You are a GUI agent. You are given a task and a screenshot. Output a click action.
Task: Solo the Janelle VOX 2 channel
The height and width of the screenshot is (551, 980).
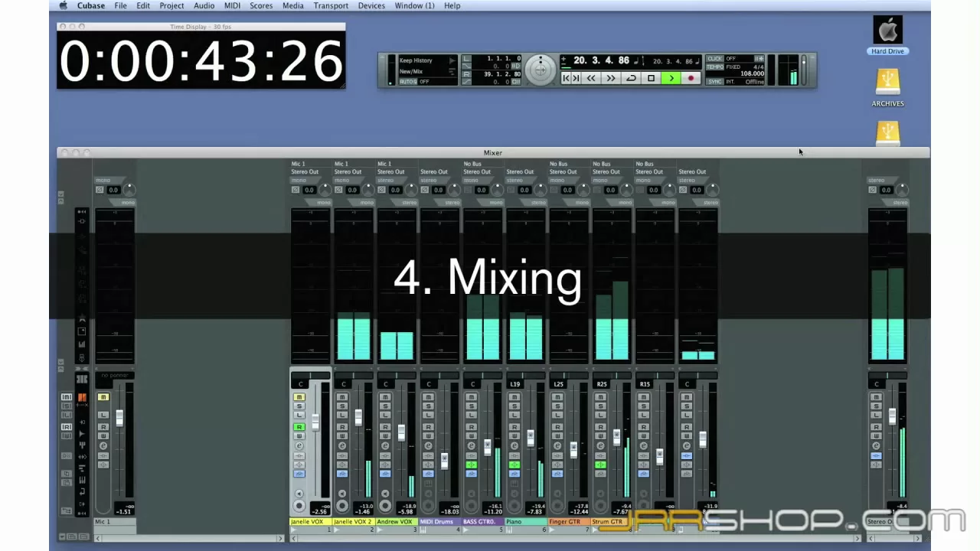[x=342, y=406]
